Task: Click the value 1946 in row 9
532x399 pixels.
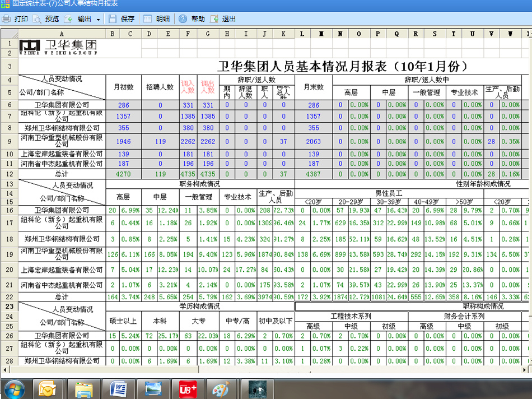Action: [x=124, y=142]
